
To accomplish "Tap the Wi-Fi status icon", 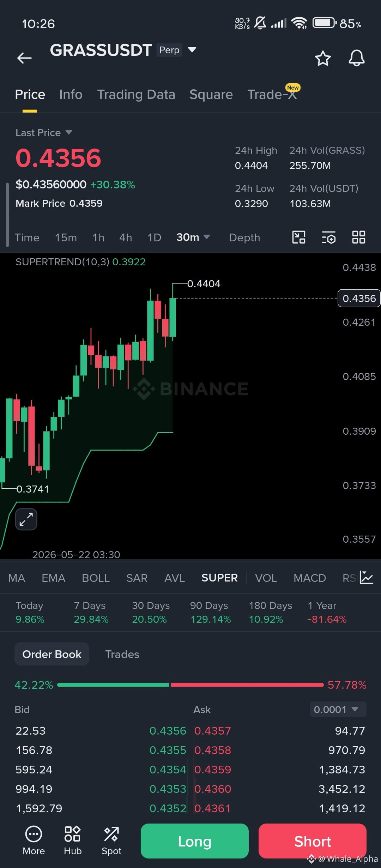I will point(299,23).
